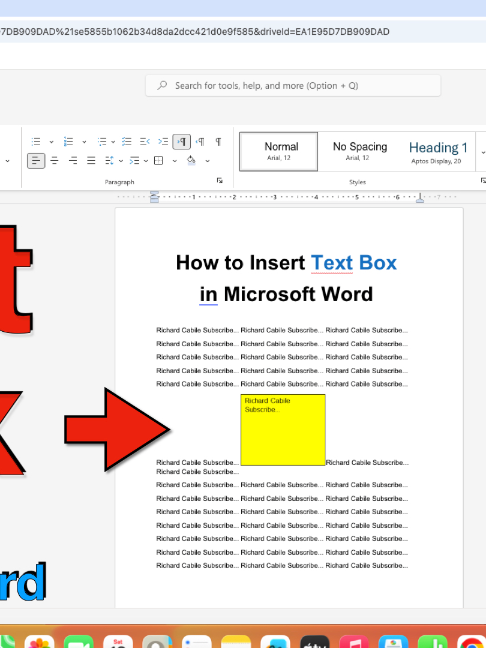Expand bullet list style dropdown
Viewport: 486px width, 648px height.
click(51, 142)
